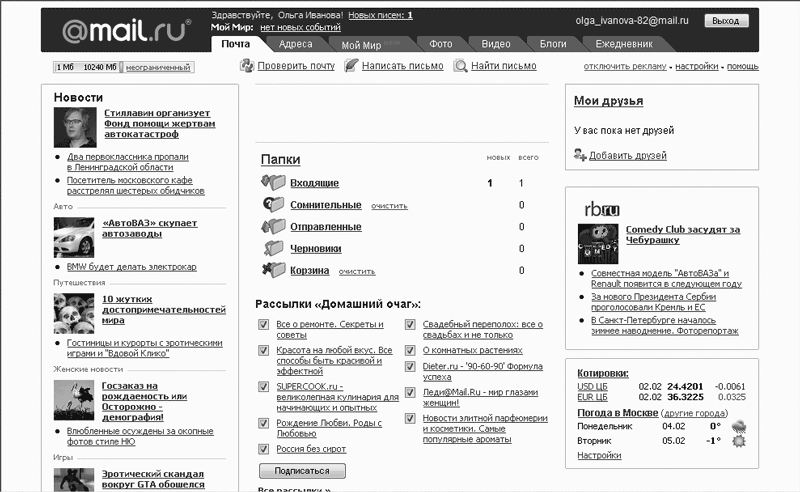800x492 pixels.
Task: Click the Сомнительные folder icon
Action: (x=273, y=204)
